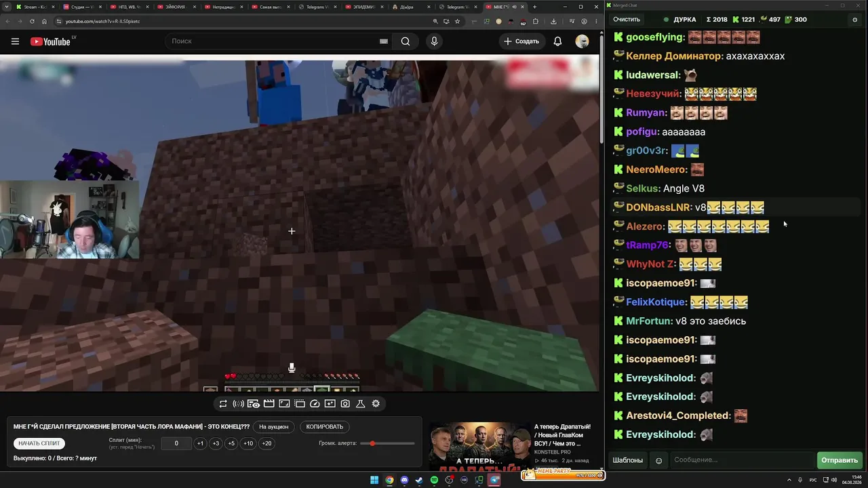This screenshot has height=488, width=868.
Task: Start voice search with the microphone
Action: tap(435, 41)
